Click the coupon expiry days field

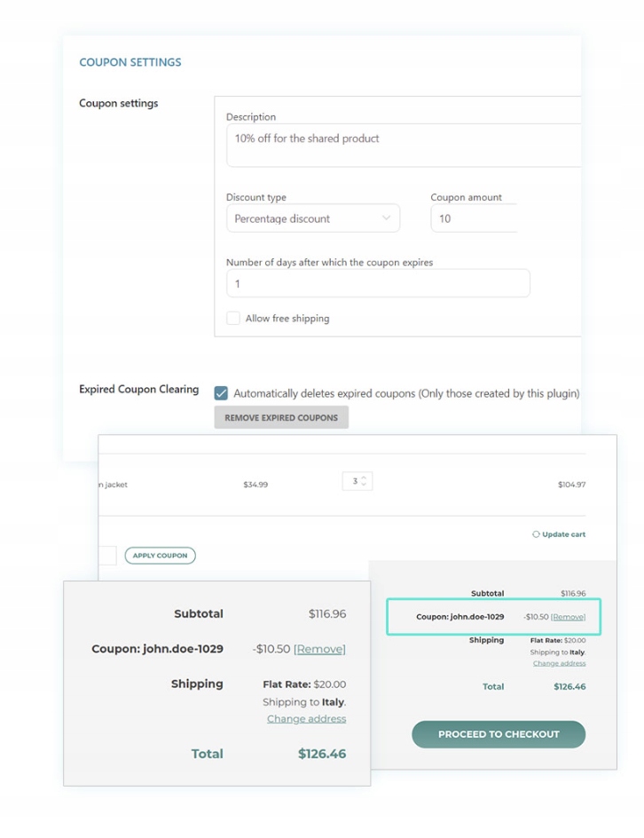(x=377, y=284)
